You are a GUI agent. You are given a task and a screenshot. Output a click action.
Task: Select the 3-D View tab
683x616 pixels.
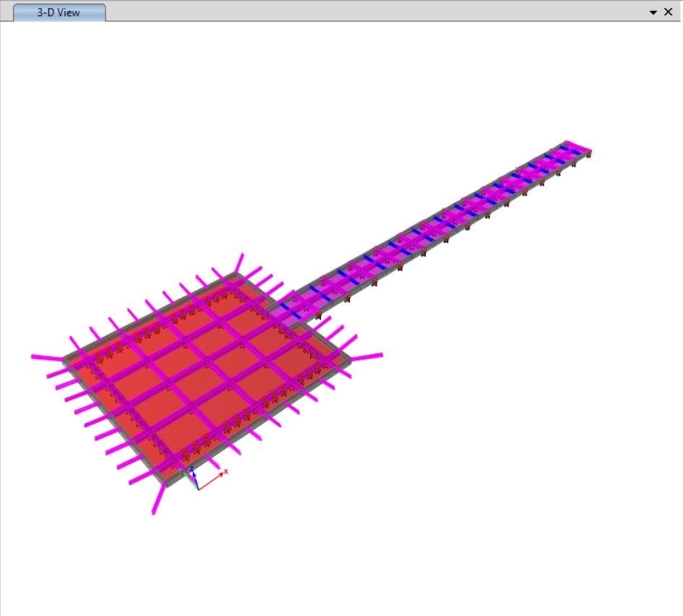pyautogui.click(x=59, y=12)
